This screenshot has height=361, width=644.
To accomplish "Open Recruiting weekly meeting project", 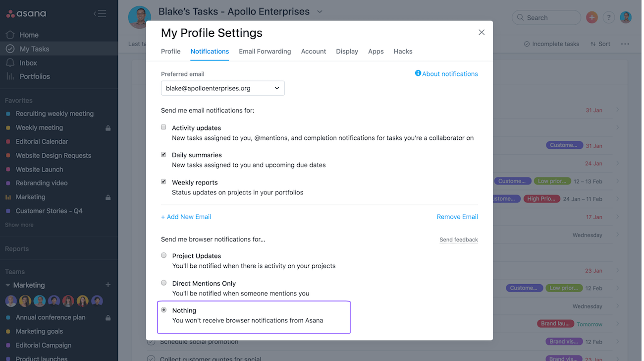I will pos(54,114).
